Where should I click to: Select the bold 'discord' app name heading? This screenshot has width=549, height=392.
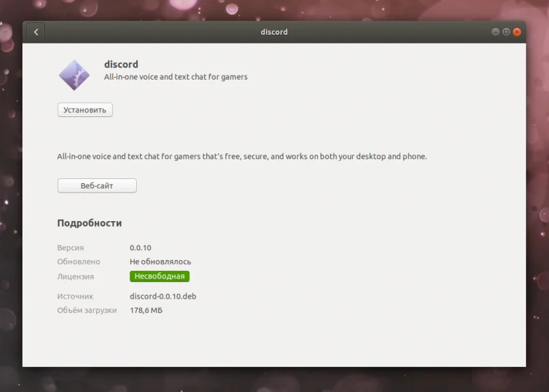click(121, 65)
